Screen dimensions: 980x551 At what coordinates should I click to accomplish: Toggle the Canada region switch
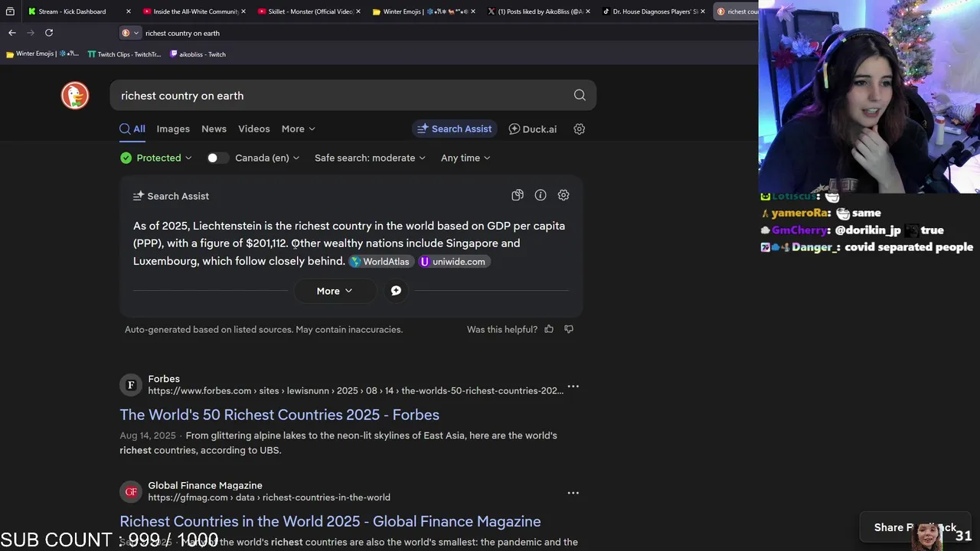[x=217, y=158]
